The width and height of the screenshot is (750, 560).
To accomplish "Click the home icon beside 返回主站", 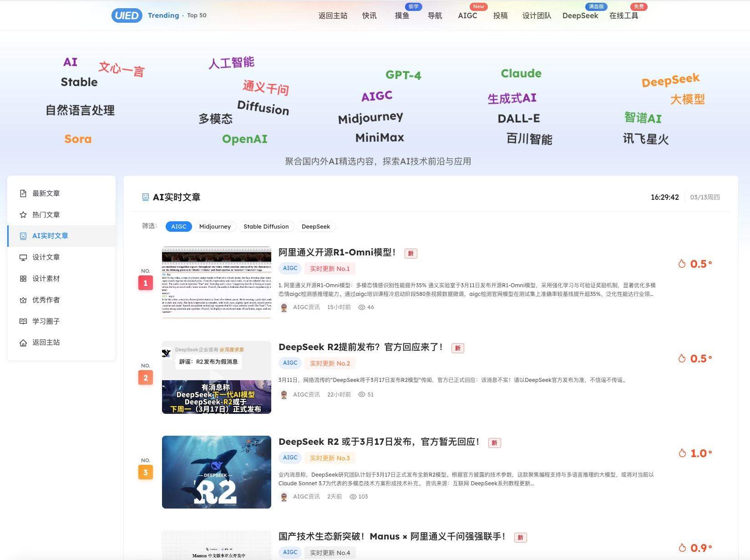I will pyautogui.click(x=23, y=343).
